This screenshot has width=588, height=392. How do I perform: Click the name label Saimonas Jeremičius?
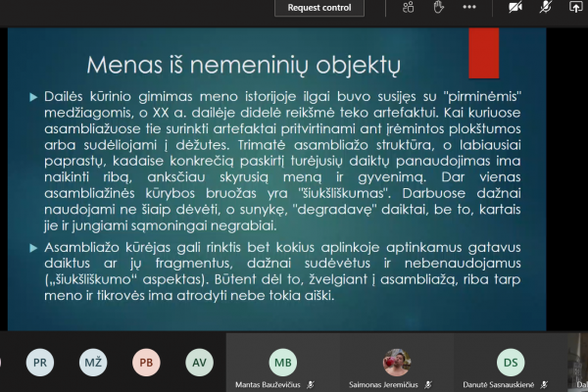point(383,385)
